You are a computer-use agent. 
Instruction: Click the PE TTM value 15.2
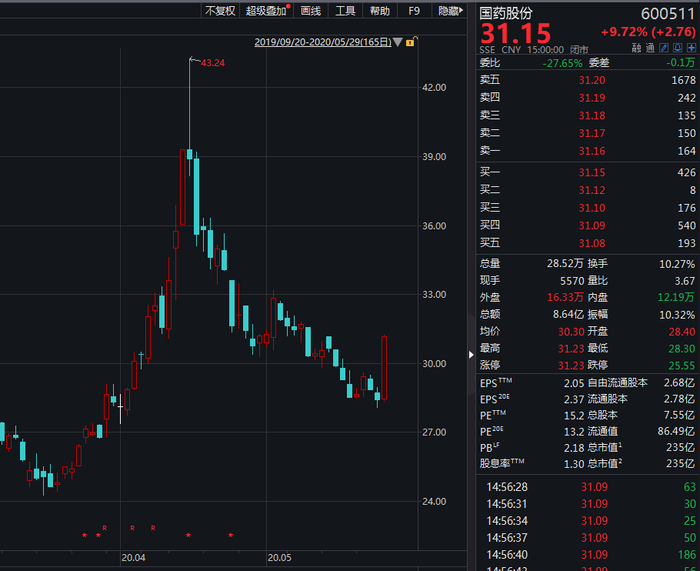click(574, 416)
